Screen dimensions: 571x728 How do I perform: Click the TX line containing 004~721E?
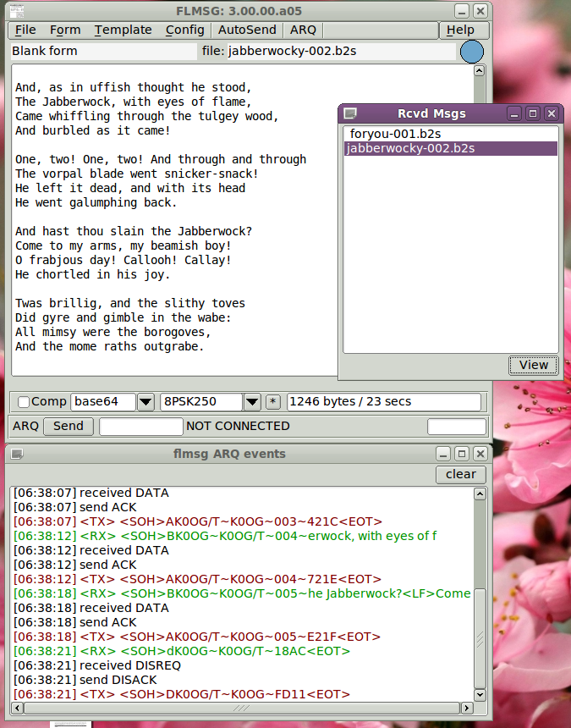click(x=197, y=579)
